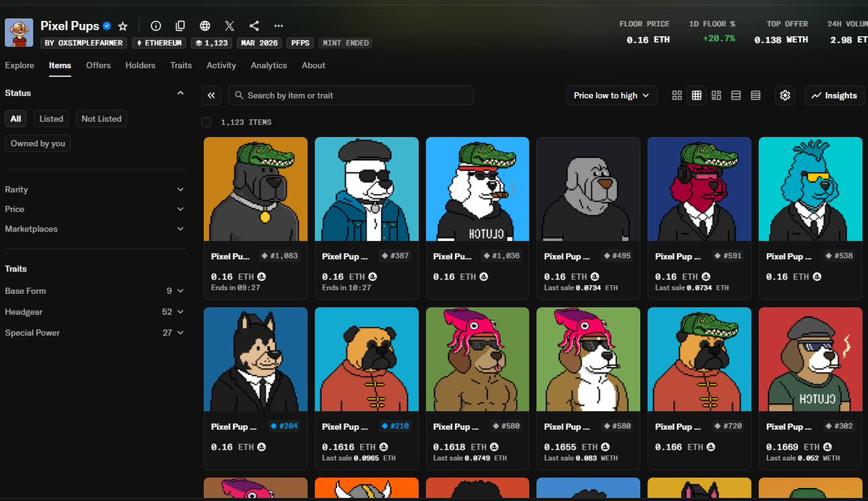The image size is (868, 501).
Task: Click the ETHEREUM chain chip
Action: coord(161,43)
